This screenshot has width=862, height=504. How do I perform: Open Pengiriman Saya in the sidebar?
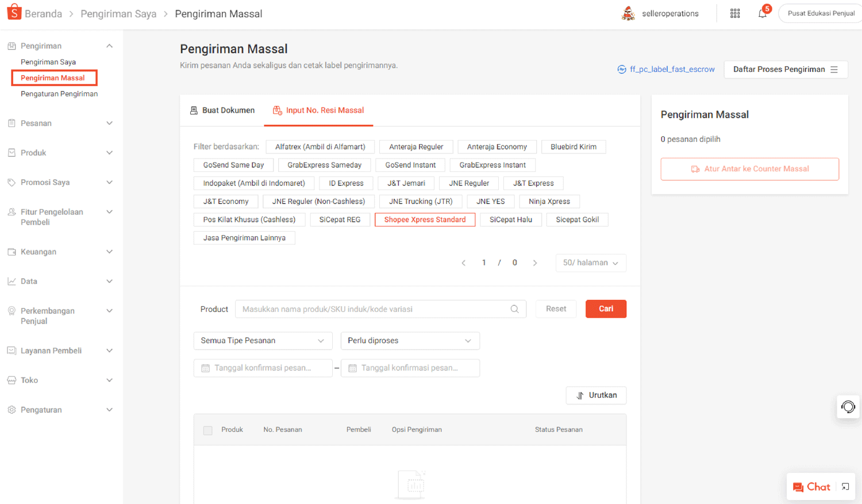(48, 62)
